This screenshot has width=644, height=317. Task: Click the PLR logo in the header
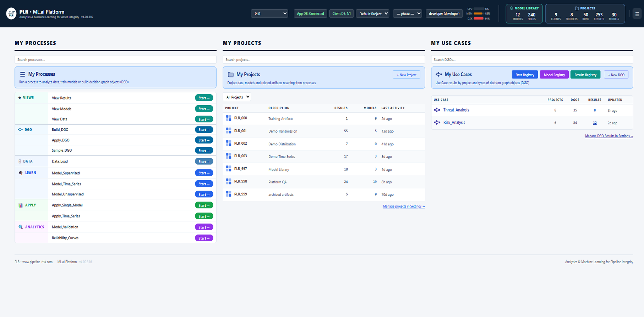[x=11, y=14]
